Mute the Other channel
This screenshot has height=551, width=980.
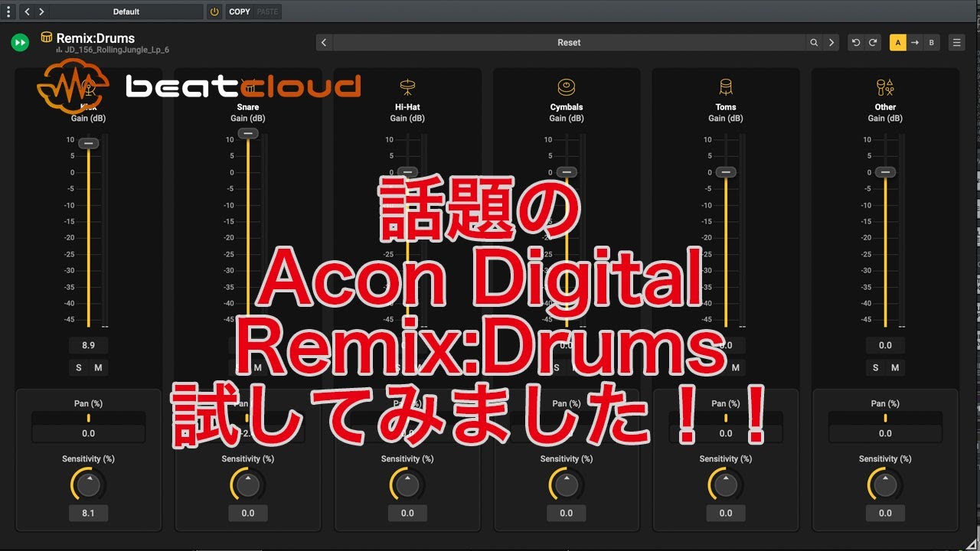point(894,368)
